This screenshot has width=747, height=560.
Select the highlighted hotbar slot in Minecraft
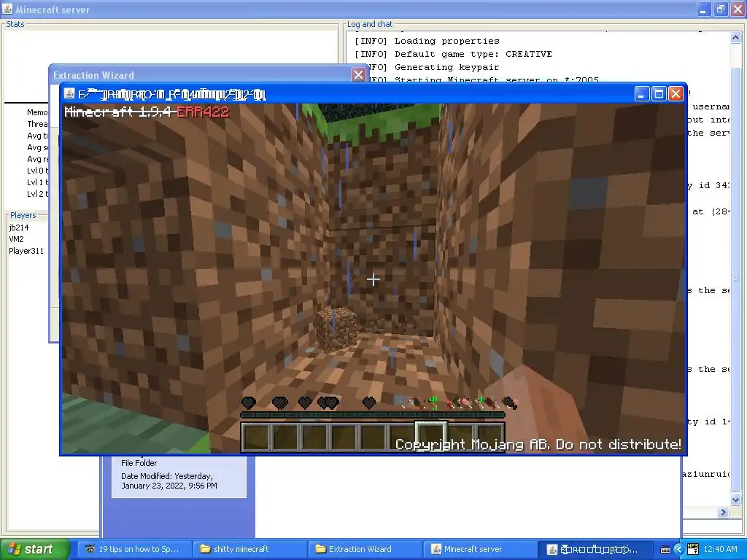(x=431, y=437)
